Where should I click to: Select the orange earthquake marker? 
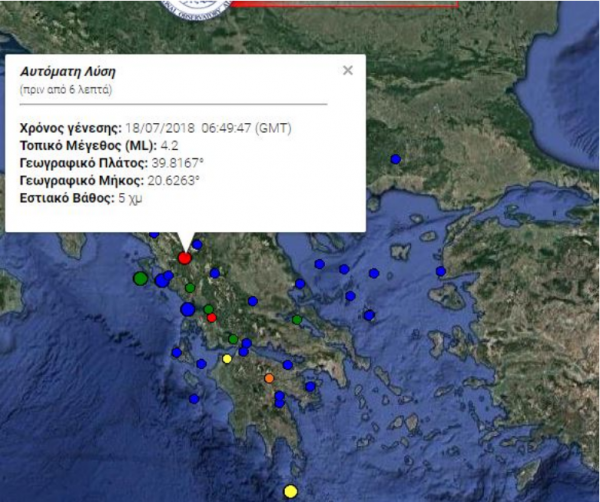coord(268,379)
